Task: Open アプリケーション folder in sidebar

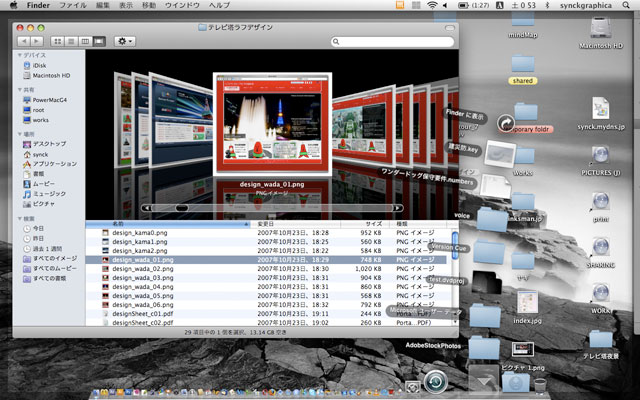Action: click(x=50, y=164)
